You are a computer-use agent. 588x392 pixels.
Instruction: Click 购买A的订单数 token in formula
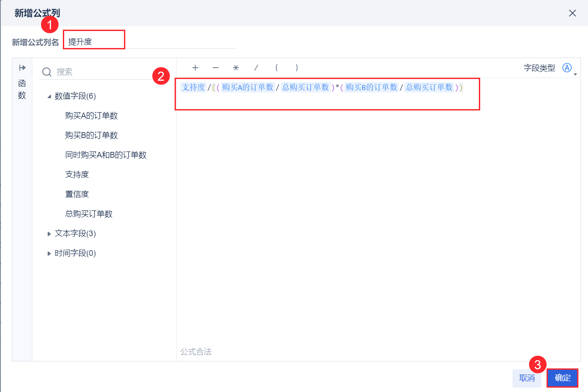click(248, 87)
